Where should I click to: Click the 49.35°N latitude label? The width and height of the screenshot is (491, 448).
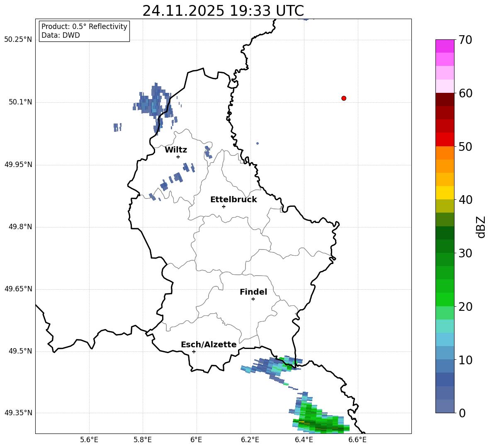click(18, 413)
